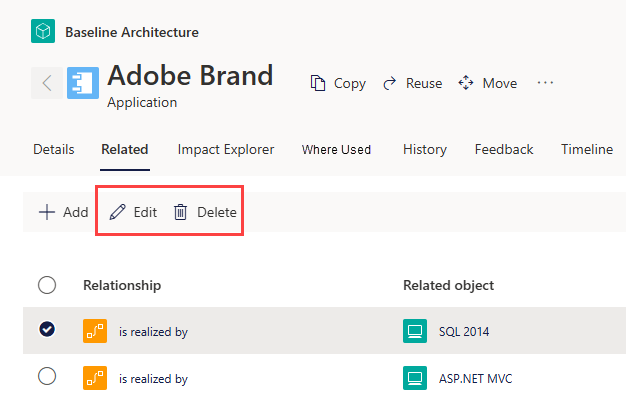The image size is (626, 395).
Task: Click the Relationship column header
Action: pos(122,285)
